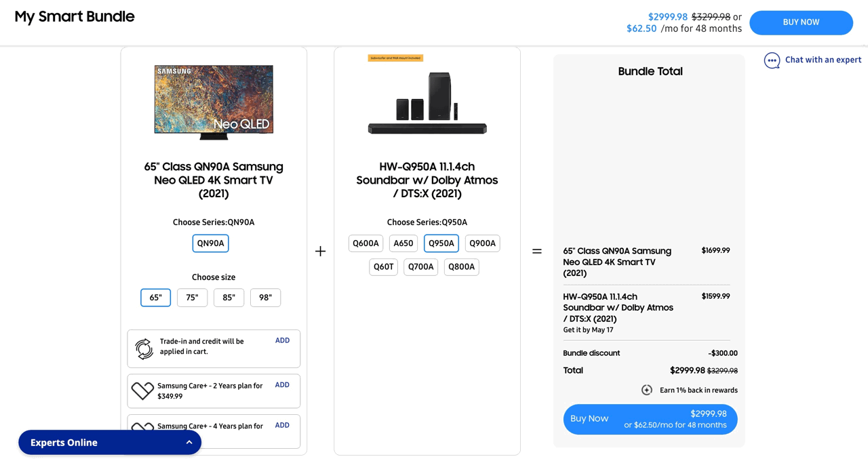Click the My Smart Bundle title
The width and height of the screenshot is (868, 461).
point(75,16)
